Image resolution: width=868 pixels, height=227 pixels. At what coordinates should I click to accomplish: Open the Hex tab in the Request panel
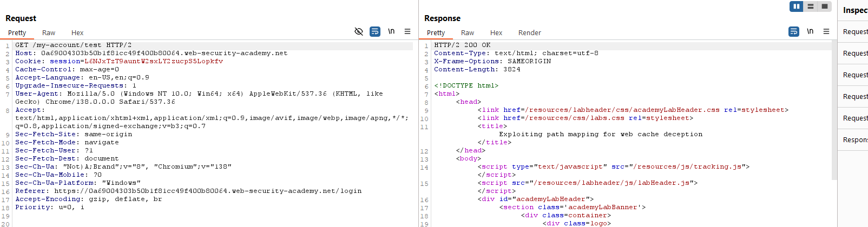coord(77,33)
